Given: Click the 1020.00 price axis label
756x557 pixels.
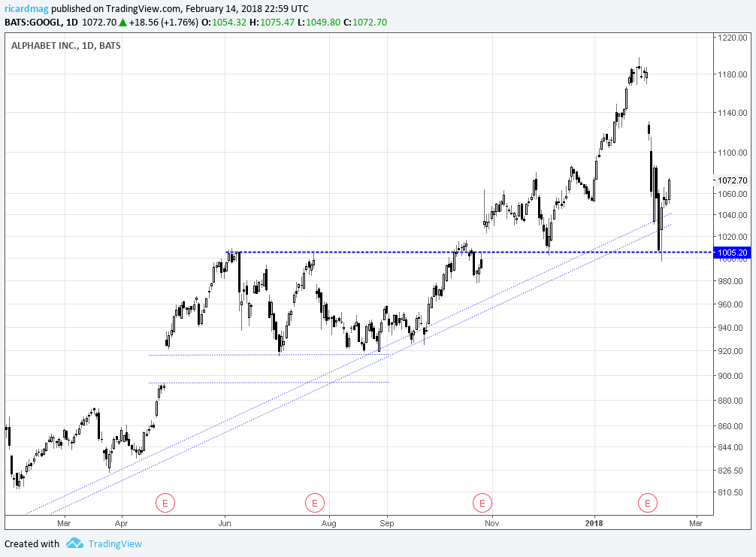Looking at the screenshot, I should pyautogui.click(x=733, y=237).
